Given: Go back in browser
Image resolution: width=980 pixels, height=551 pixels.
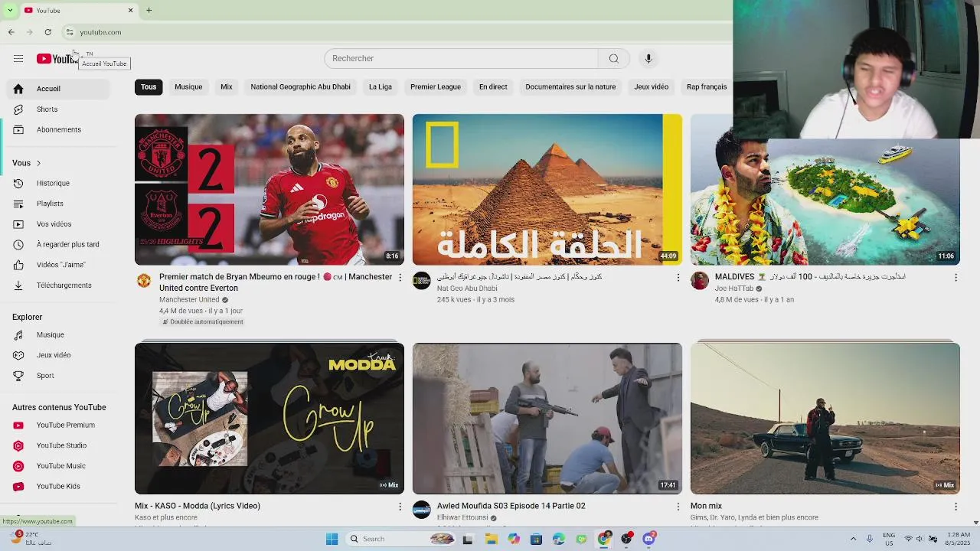Looking at the screenshot, I should [x=11, y=32].
